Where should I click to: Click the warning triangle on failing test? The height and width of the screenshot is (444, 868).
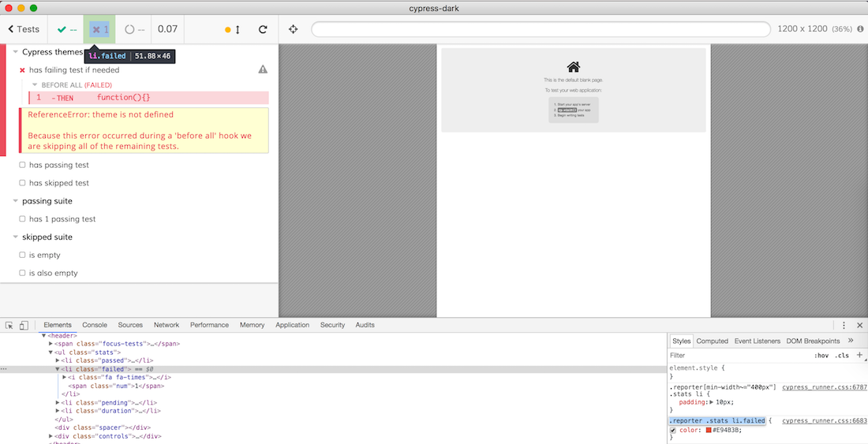click(263, 69)
